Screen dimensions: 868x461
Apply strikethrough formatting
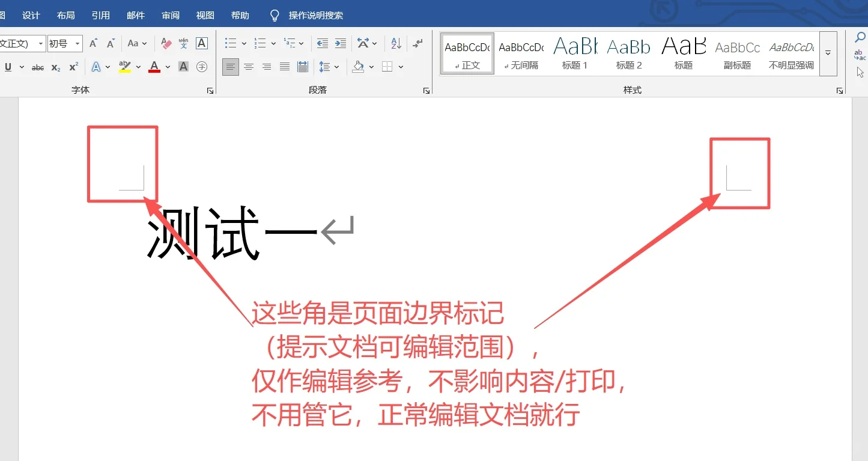click(37, 67)
